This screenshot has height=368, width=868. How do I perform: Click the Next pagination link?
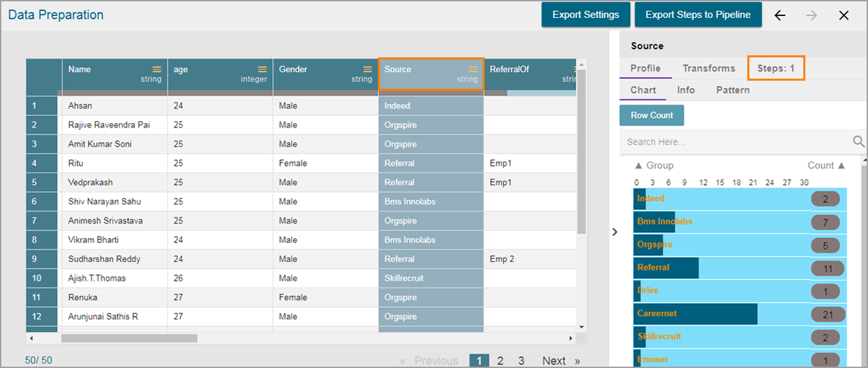(x=554, y=361)
